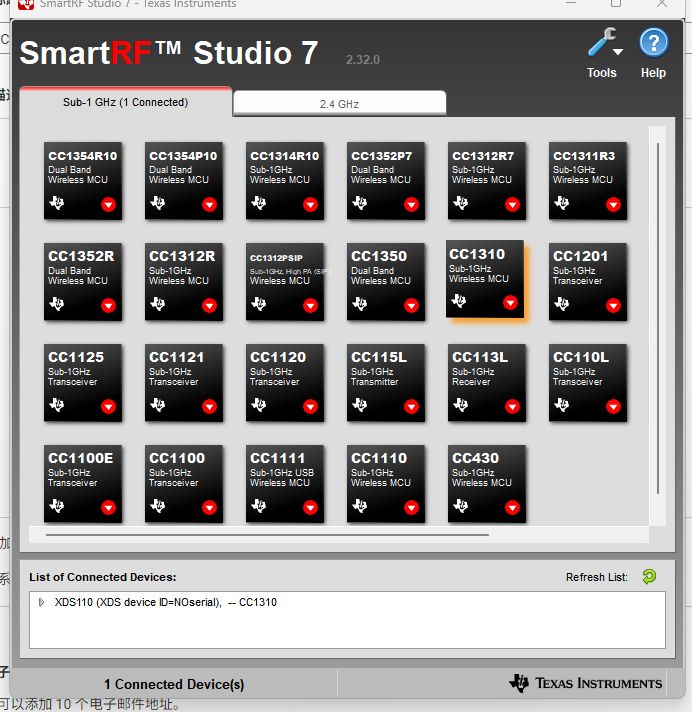Select the CC1352P7 device tile
Screen dimensions: 692x712
386,181
